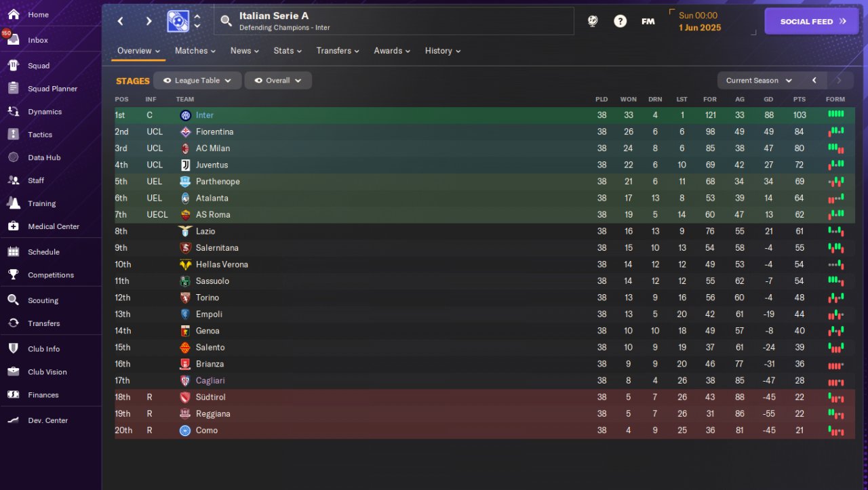Open the Stats menu chevron

[x=302, y=52]
